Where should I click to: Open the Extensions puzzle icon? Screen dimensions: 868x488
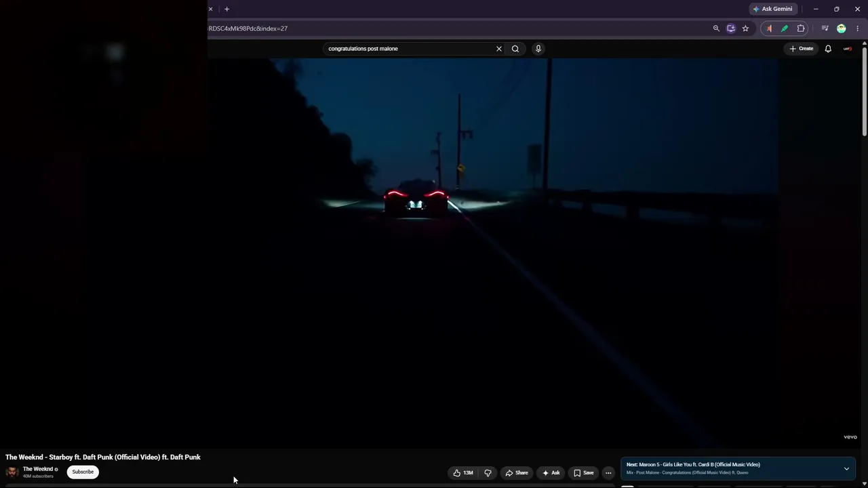(801, 28)
